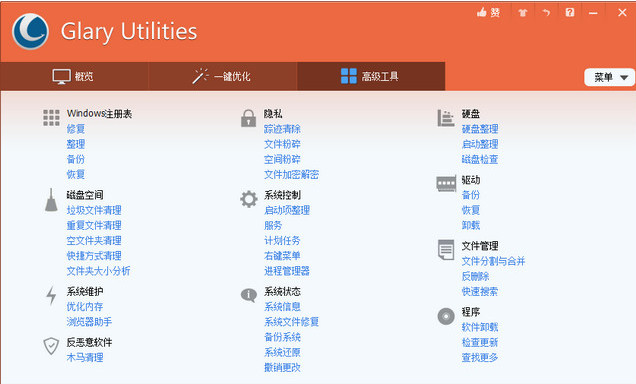This screenshot has height=384, width=636.
Task: Open driver 备份 under 驱动
Action: click(x=471, y=195)
